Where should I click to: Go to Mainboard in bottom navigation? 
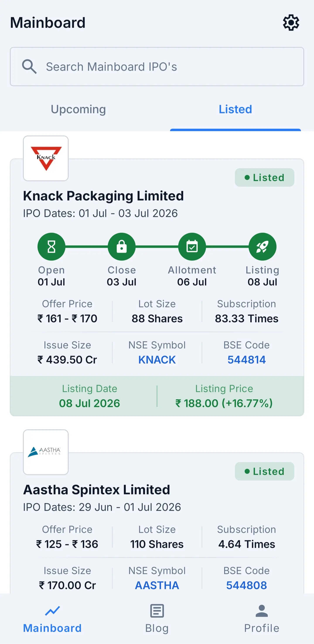[52, 619]
